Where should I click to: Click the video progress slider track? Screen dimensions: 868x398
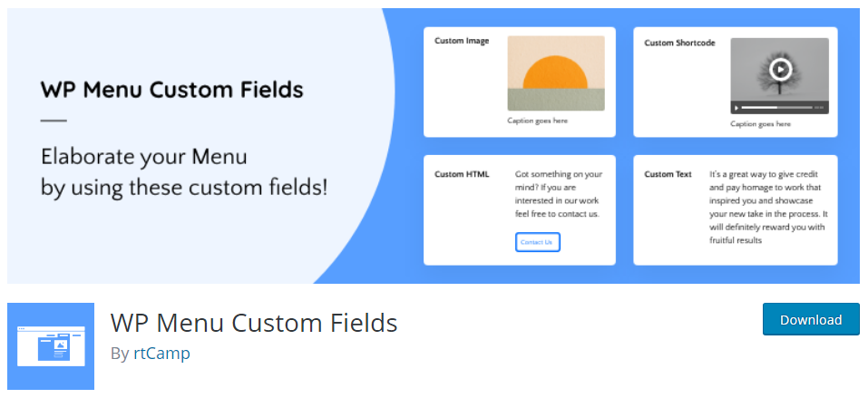[x=776, y=107]
